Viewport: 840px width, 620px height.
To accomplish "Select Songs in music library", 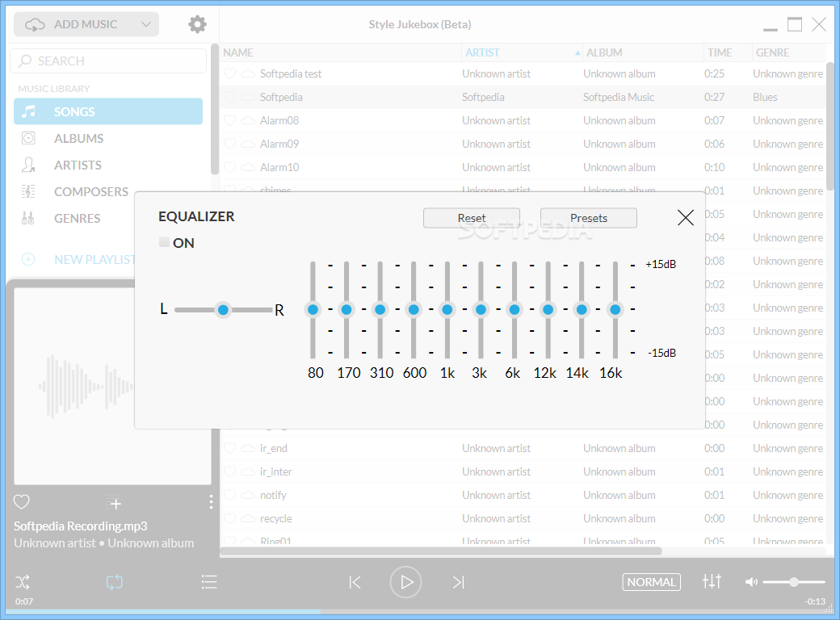I will [x=108, y=111].
